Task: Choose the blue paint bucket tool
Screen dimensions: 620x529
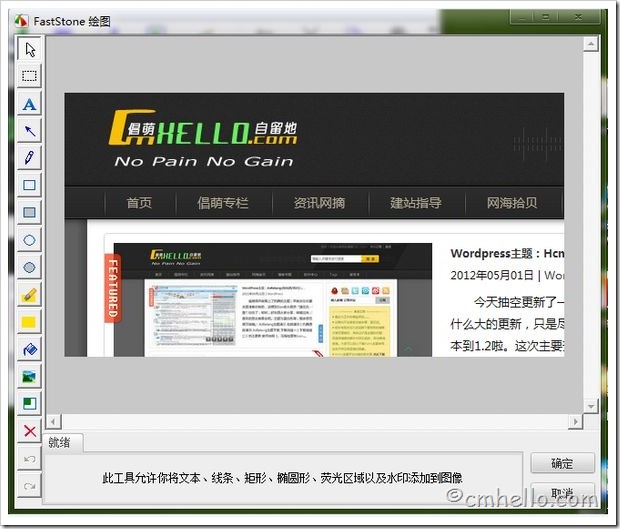Action: pyautogui.click(x=29, y=350)
